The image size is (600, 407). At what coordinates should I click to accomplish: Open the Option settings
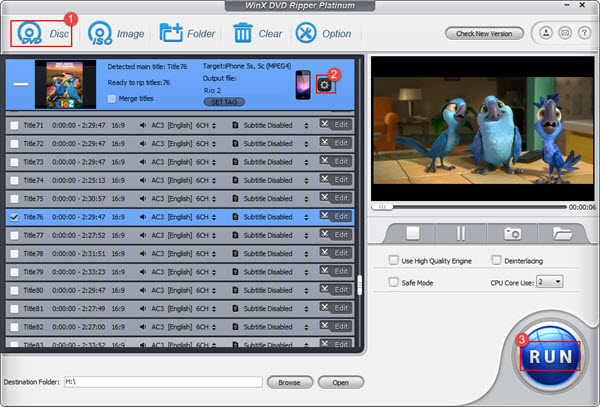(x=323, y=34)
